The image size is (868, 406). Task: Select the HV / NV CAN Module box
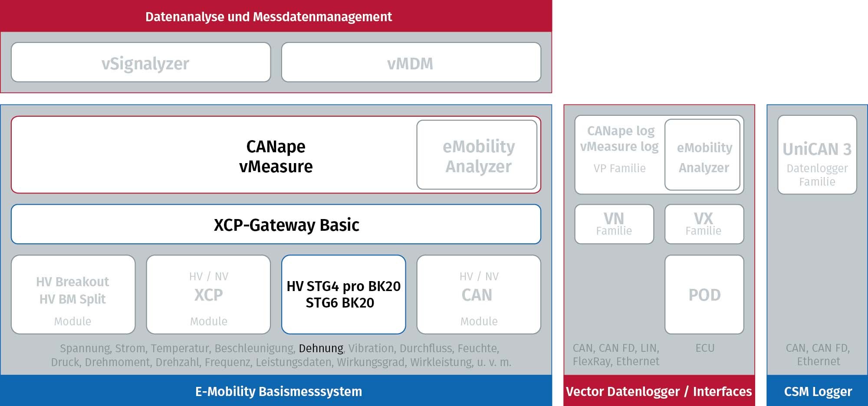tap(479, 295)
